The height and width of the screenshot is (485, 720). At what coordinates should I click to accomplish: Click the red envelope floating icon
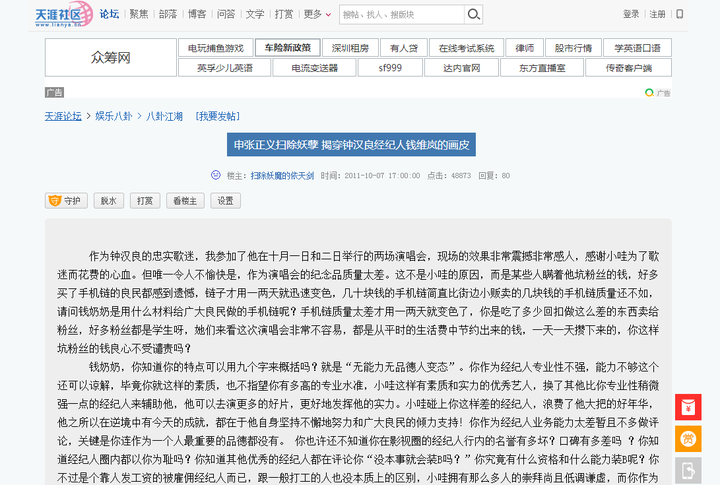point(688,407)
